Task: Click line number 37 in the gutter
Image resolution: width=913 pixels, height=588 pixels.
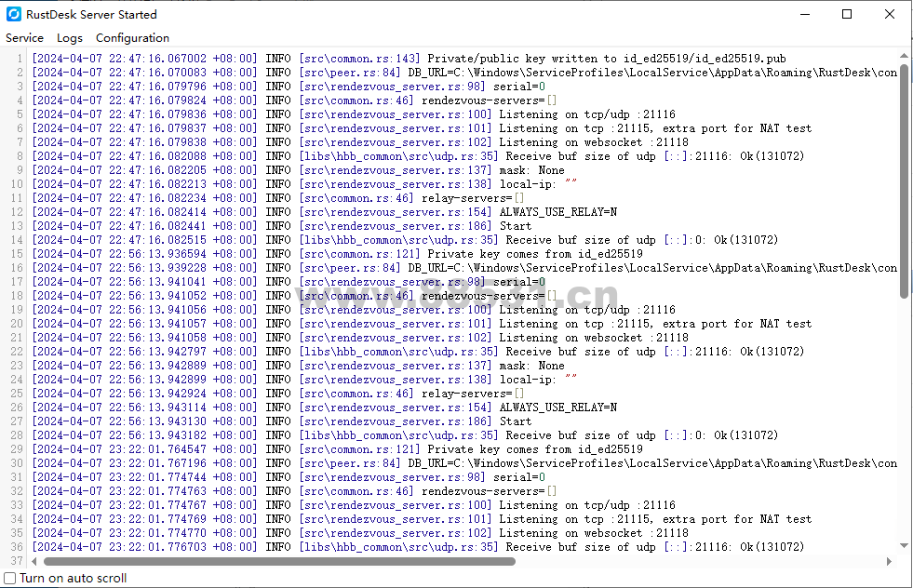Action: (x=17, y=561)
